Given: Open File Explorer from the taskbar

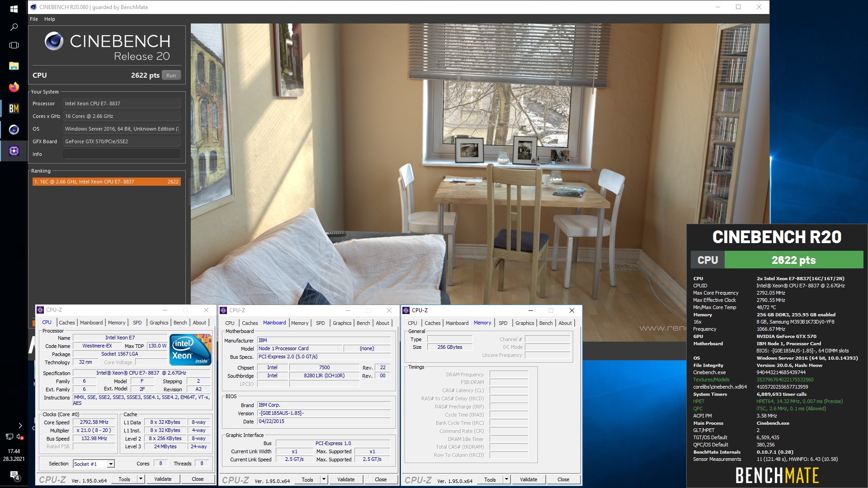Looking at the screenshot, I should 14,66.
